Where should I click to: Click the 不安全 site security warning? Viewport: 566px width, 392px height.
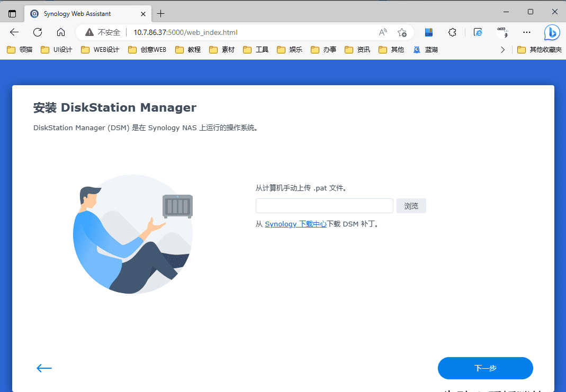[x=103, y=32]
